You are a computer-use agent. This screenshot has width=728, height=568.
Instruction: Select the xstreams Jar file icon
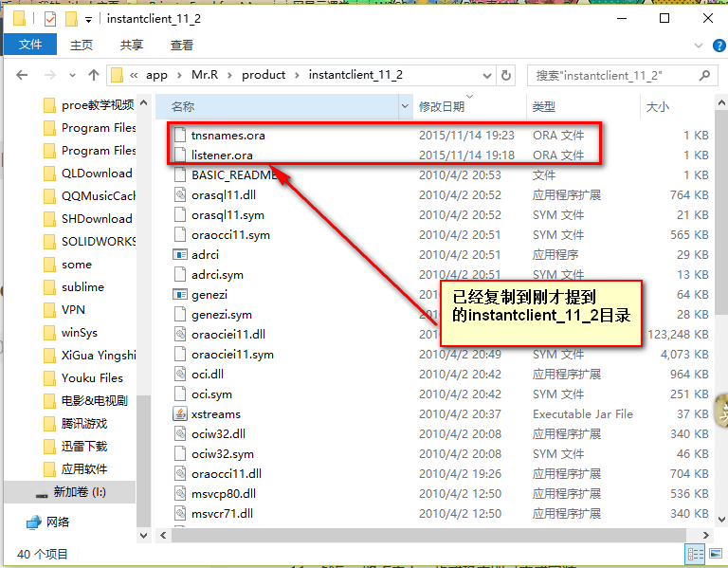point(180,413)
